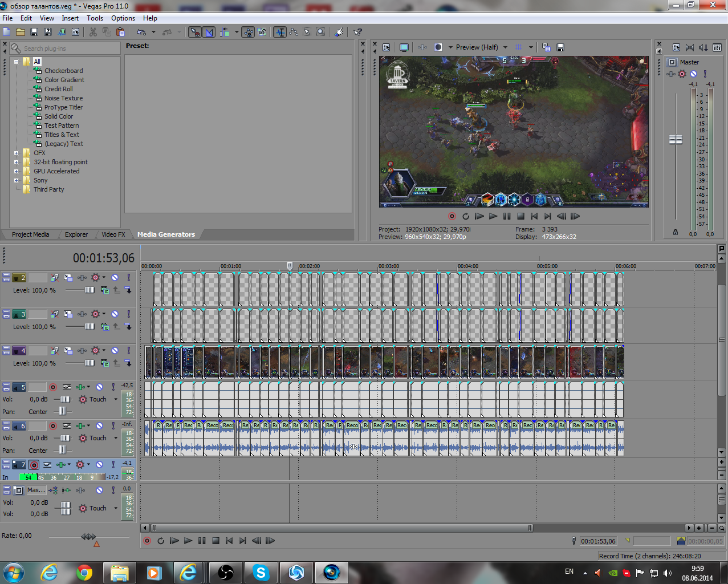Open preview overlays grid dropdown arrow
The image size is (728, 584).
coord(531,47)
